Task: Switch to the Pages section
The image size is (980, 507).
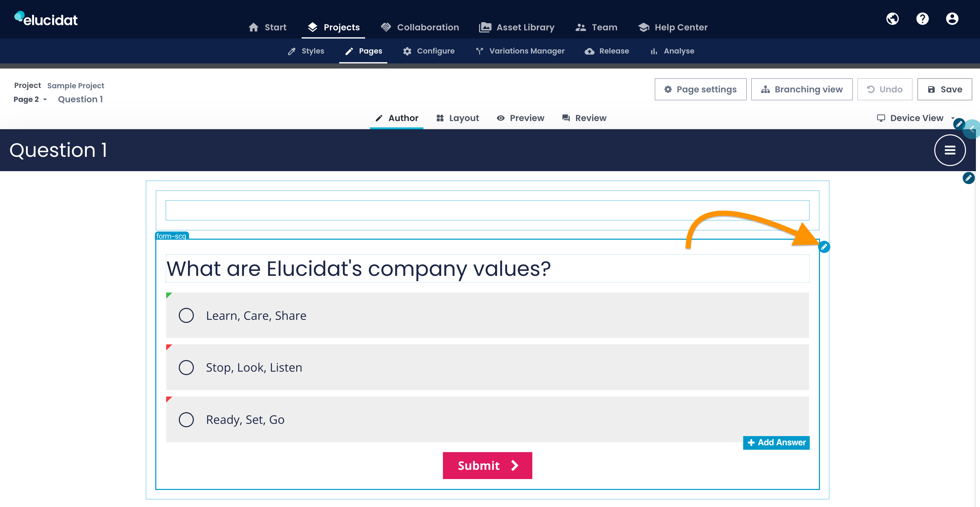Action: click(x=363, y=51)
